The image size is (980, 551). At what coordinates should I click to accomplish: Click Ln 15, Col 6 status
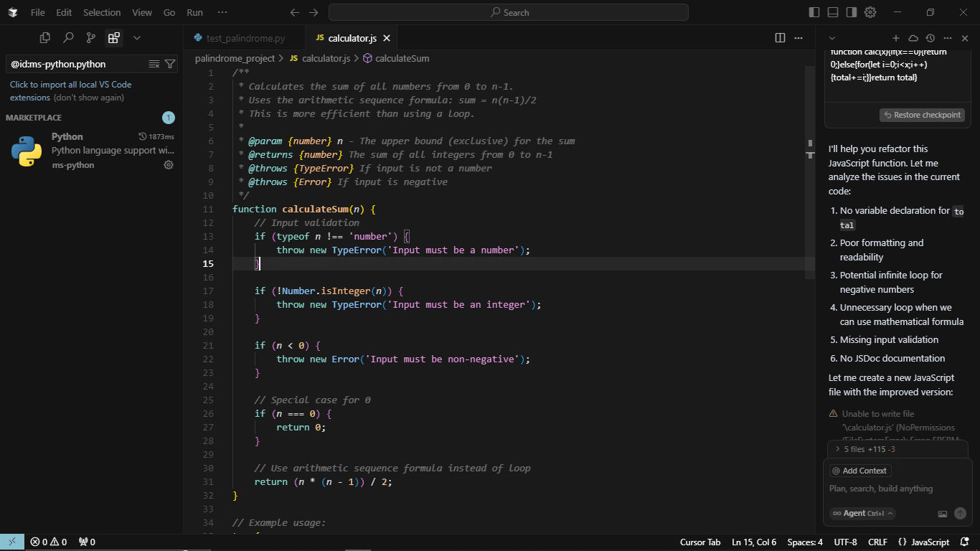[754, 542]
